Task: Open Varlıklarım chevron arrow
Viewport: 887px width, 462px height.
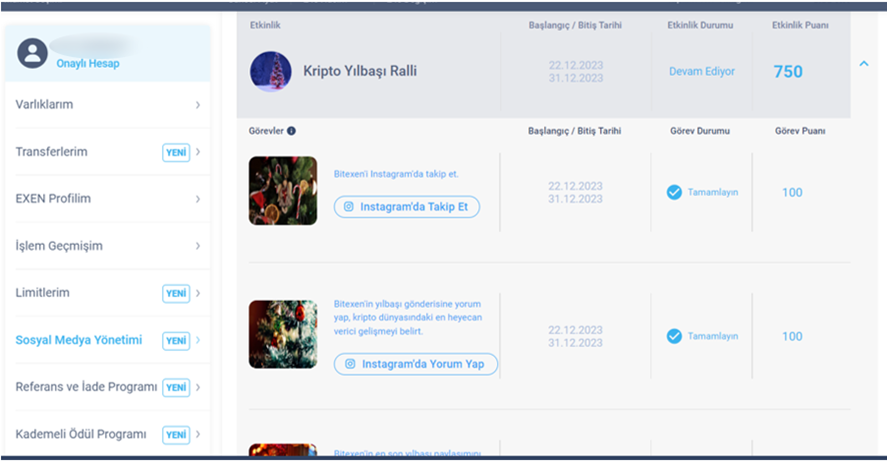Action: (x=198, y=105)
